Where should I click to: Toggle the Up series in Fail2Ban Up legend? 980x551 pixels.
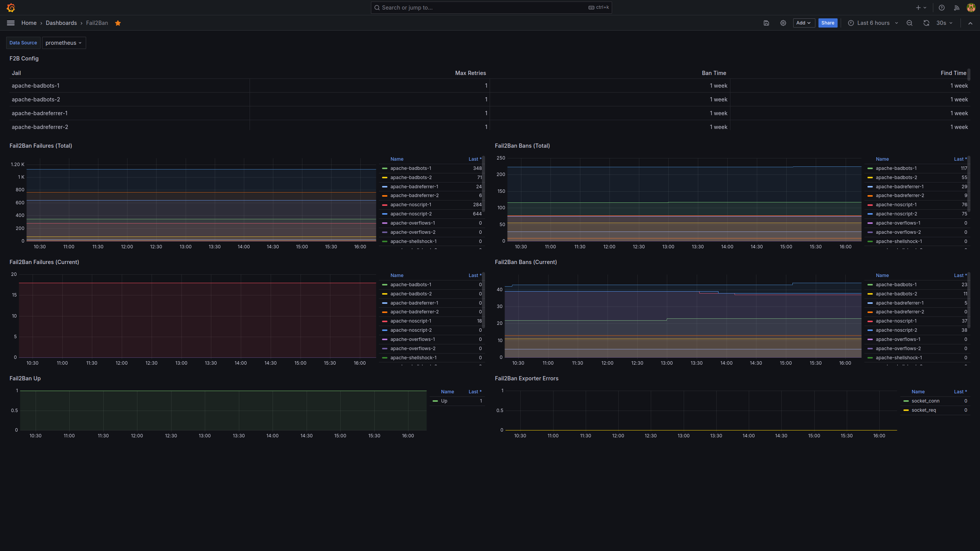click(444, 401)
